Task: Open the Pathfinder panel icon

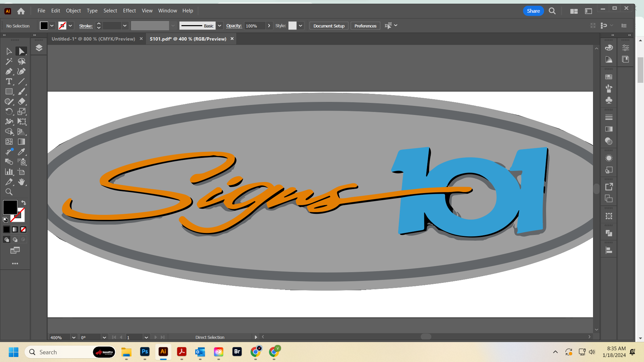Action: pyautogui.click(x=609, y=233)
